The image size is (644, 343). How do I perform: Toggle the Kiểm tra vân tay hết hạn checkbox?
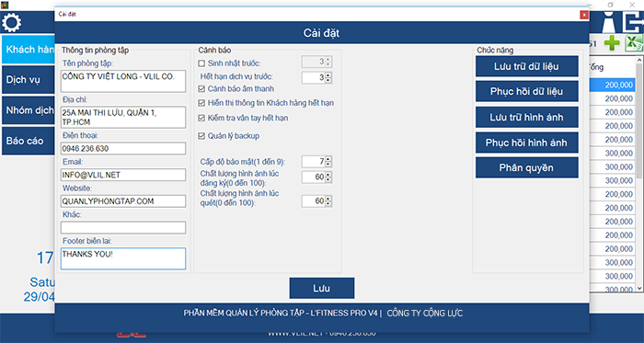point(201,118)
